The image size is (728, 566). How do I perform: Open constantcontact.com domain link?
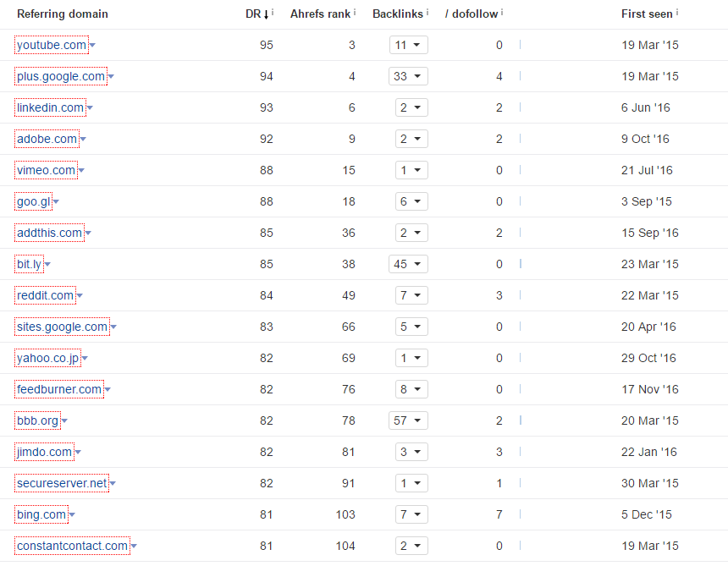(72, 546)
